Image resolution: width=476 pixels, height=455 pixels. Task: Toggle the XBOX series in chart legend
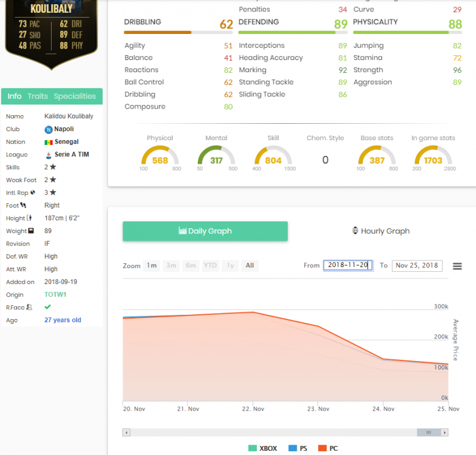point(262,448)
